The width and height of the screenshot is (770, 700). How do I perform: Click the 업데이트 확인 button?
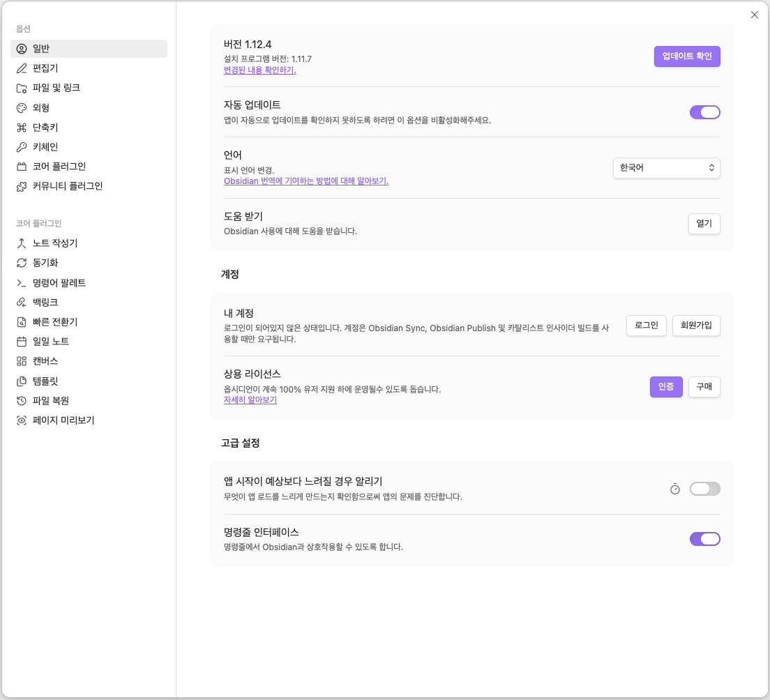(x=687, y=56)
